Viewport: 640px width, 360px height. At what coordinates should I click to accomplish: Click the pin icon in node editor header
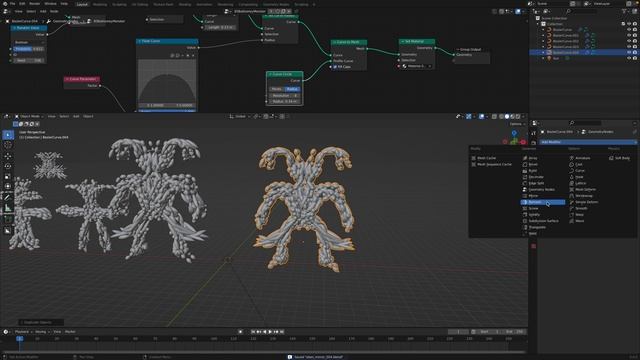point(296,11)
